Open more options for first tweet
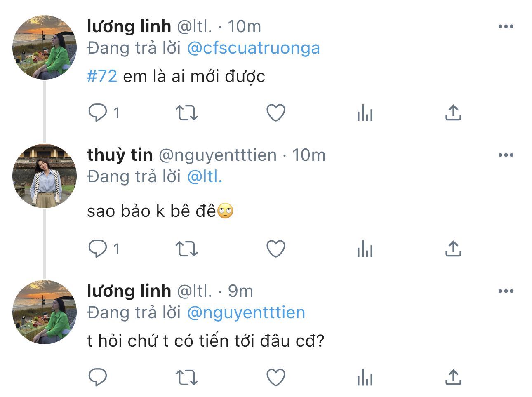The image size is (532, 397). point(506,27)
